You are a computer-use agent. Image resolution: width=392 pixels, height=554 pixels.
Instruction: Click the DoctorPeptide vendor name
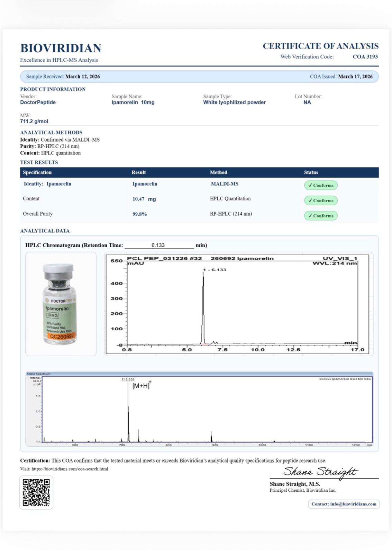(38, 102)
